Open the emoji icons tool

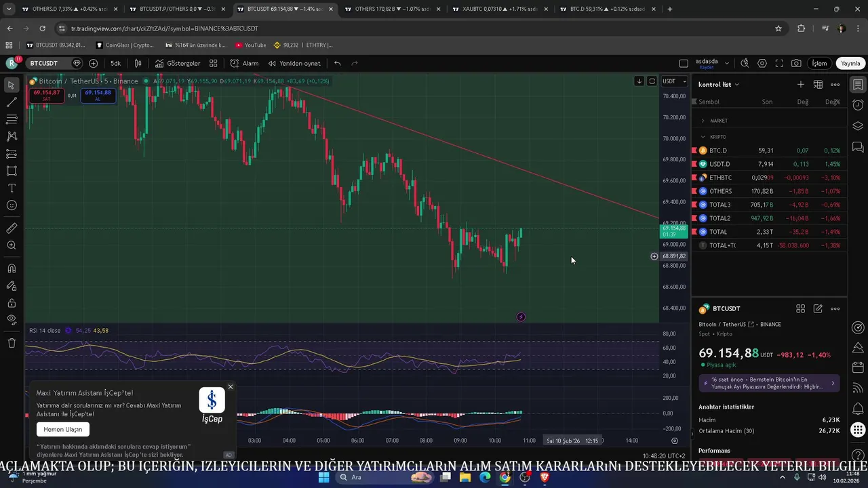click(x=11, y=205)
